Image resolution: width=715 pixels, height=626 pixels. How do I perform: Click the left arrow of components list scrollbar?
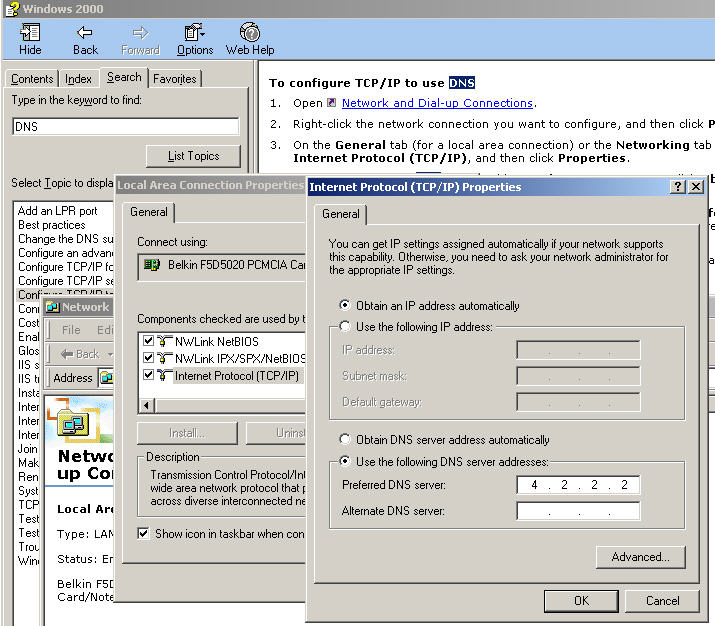pos(146,405)
